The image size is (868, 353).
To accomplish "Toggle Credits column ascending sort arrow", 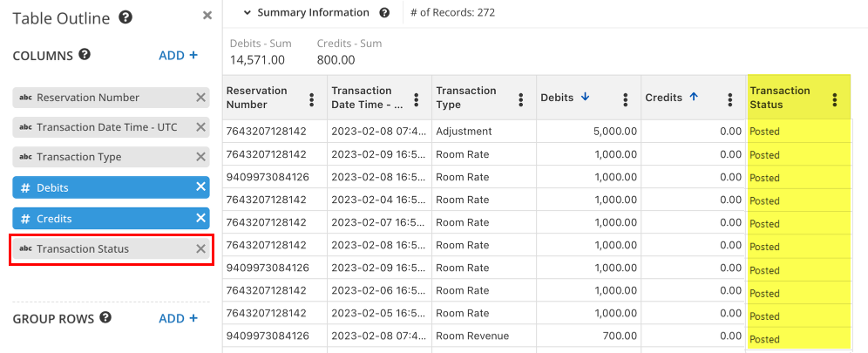I will (694, 98).
